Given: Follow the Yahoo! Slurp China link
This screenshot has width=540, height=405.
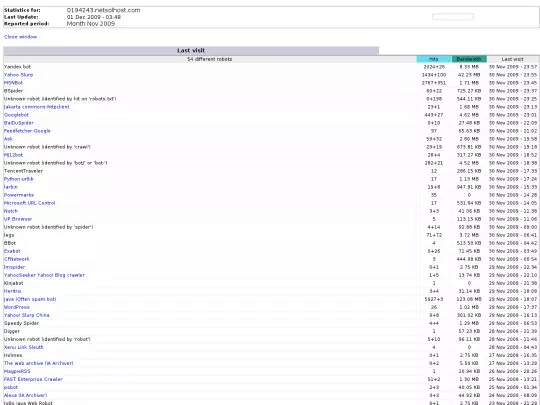Looking at the screenshot, I should click(x=27, y=315).
